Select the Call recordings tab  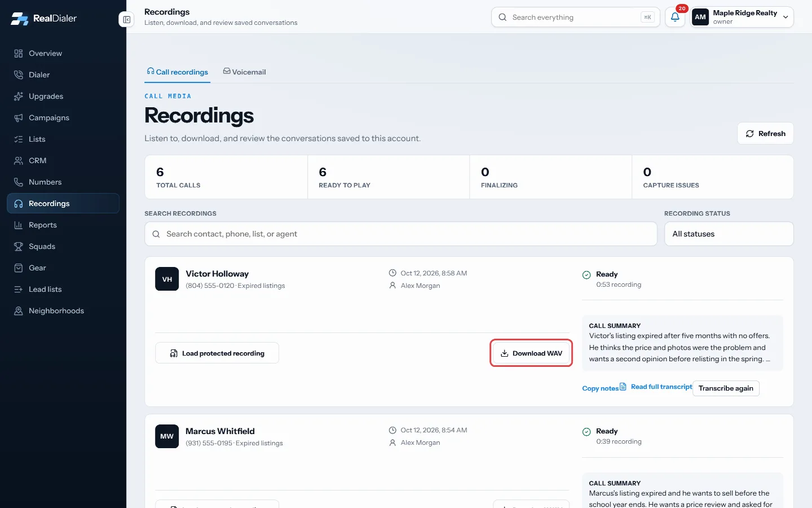pos(177,72)
